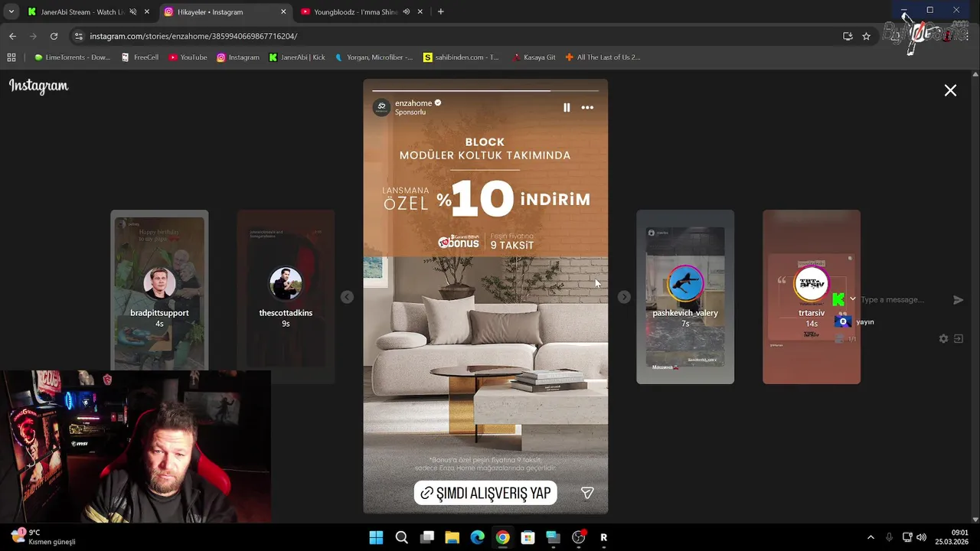This screenshot has width=980, height=551.
Task: Open Task View on the taskbar
Action: (426, 537)
